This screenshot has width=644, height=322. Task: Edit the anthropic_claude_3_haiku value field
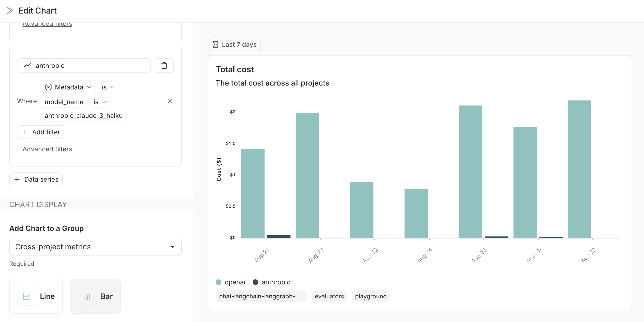tap(84, 116)
